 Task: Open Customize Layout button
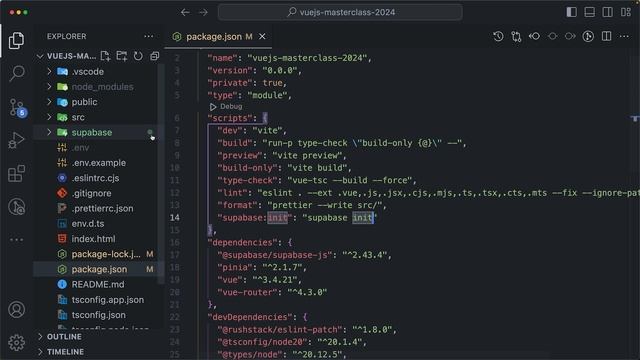point(626,12)
